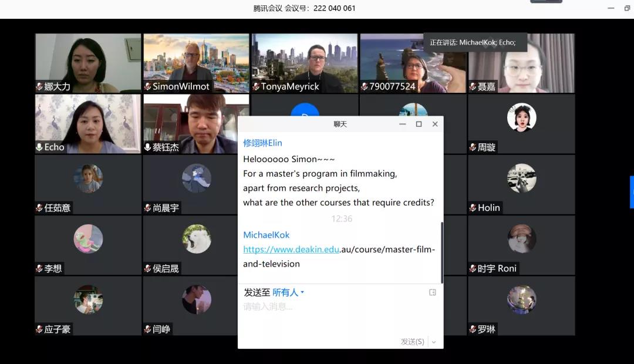The width and height of the screenshot is (634, 364).
Task: Expand the send options arrow beside 发送(S)
Action: [x=434, y=342]
